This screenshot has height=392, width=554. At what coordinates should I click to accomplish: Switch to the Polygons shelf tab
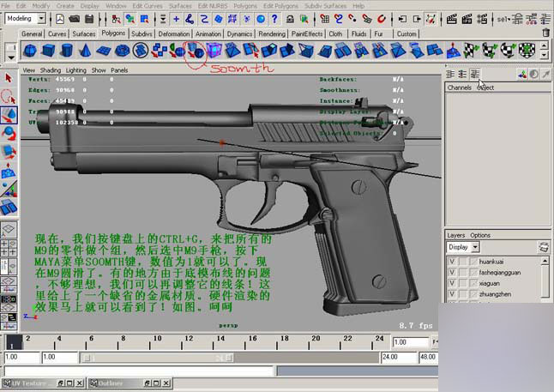(x=113, y=33)
